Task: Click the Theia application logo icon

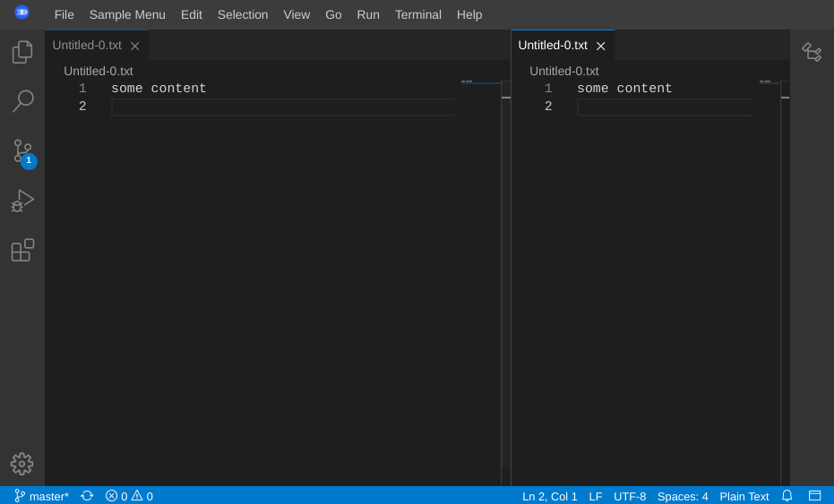Action: click(x=21, y=13)
